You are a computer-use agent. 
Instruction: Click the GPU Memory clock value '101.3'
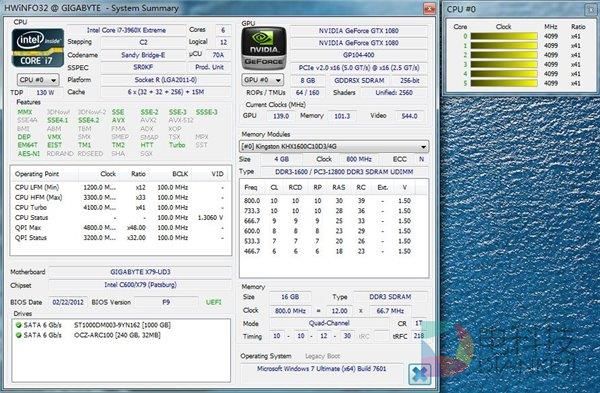tap(342, 116)
